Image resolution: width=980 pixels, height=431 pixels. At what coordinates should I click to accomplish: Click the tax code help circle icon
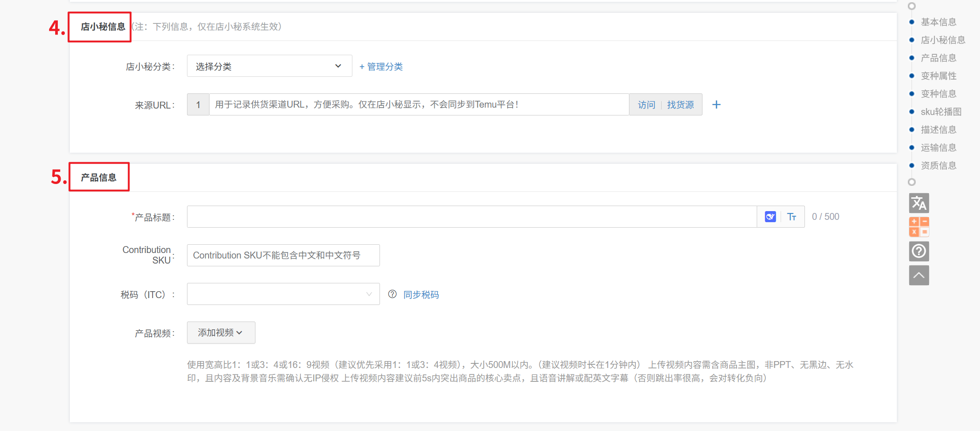point(392,294)
